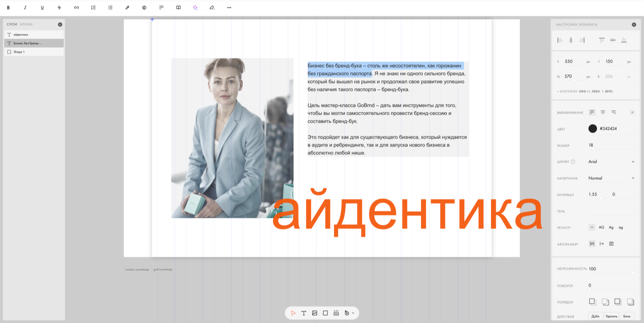Add a shape element from bottom toolbar
Screen dimensions: 644x323
[x=325, y=313]
